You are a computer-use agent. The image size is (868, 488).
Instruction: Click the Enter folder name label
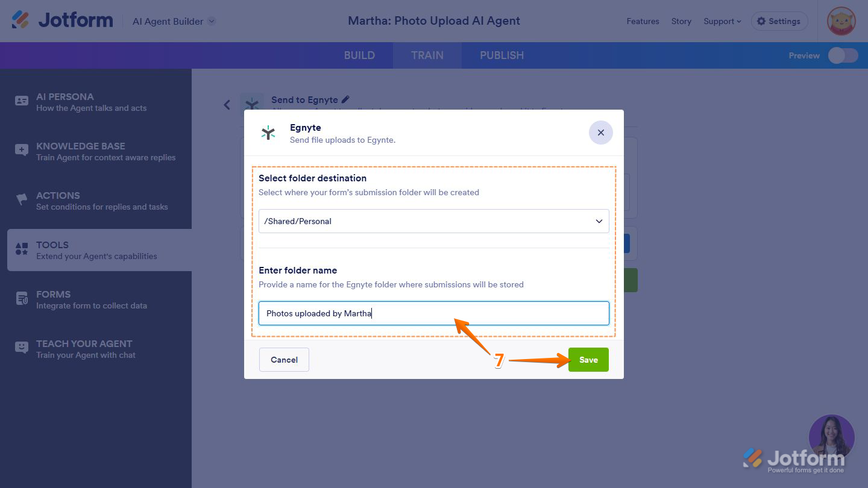(x=298, y=271)
